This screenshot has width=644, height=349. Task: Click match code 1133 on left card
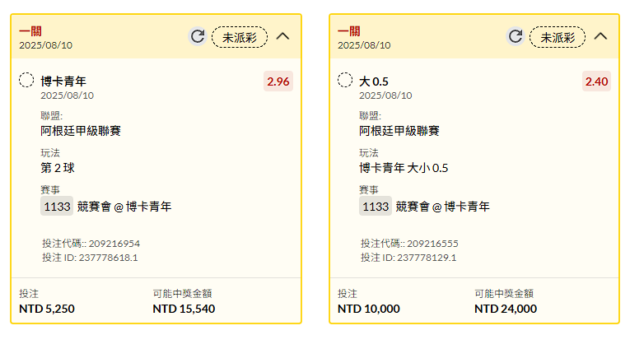coord(57,206)
